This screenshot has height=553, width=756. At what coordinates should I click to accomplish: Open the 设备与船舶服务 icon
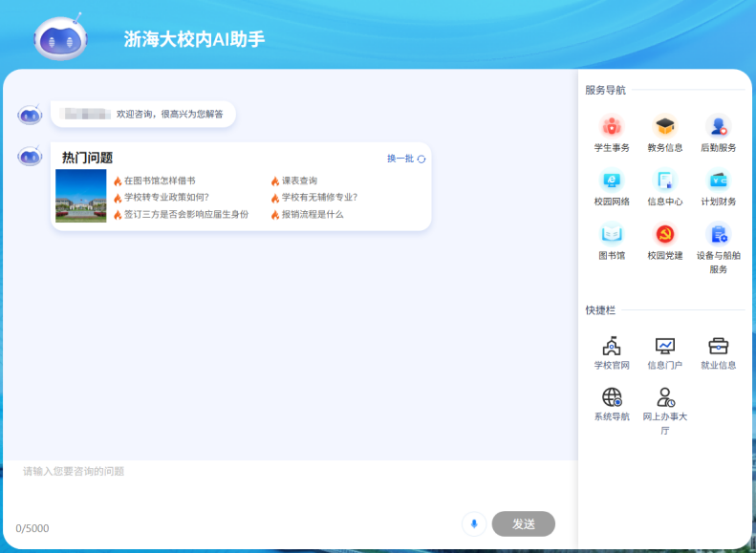tap(718, 234)
